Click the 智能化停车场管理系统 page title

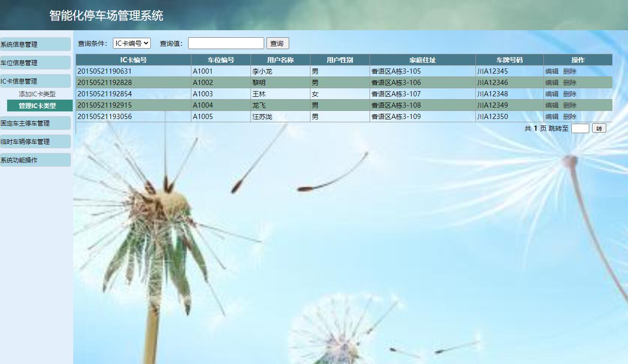[105, 15]
